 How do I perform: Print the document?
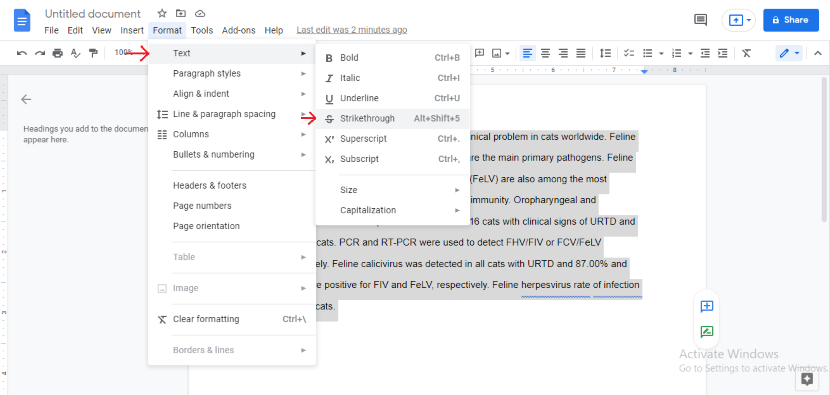58,53
